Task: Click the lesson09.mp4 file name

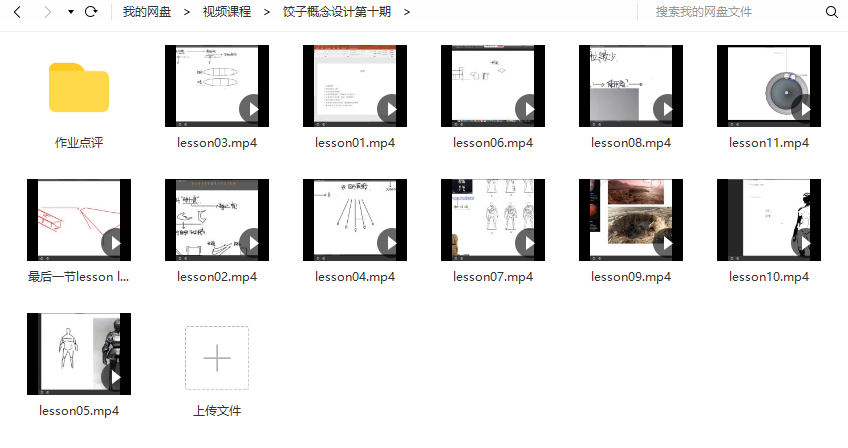Action: pos(630,277)
